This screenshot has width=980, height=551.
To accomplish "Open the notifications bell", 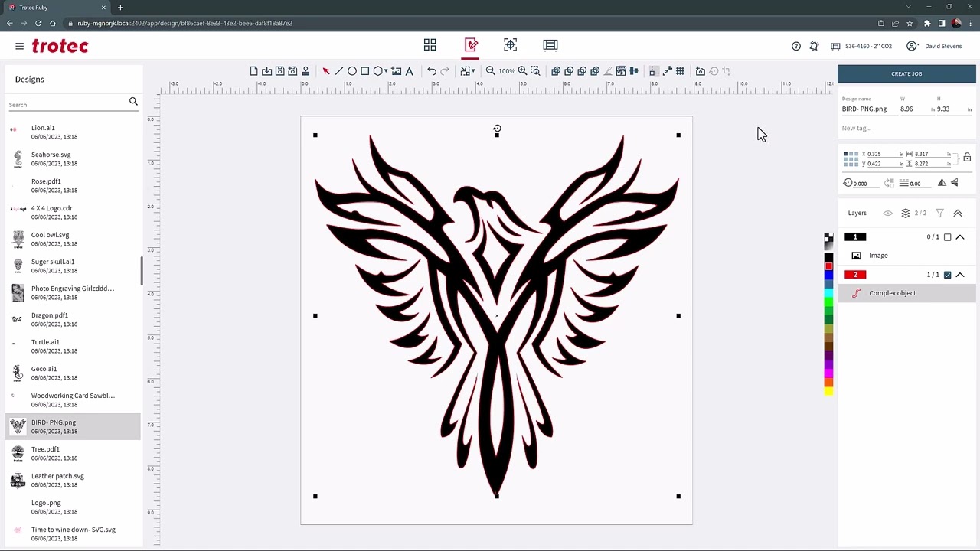I will tap(814, 46).
